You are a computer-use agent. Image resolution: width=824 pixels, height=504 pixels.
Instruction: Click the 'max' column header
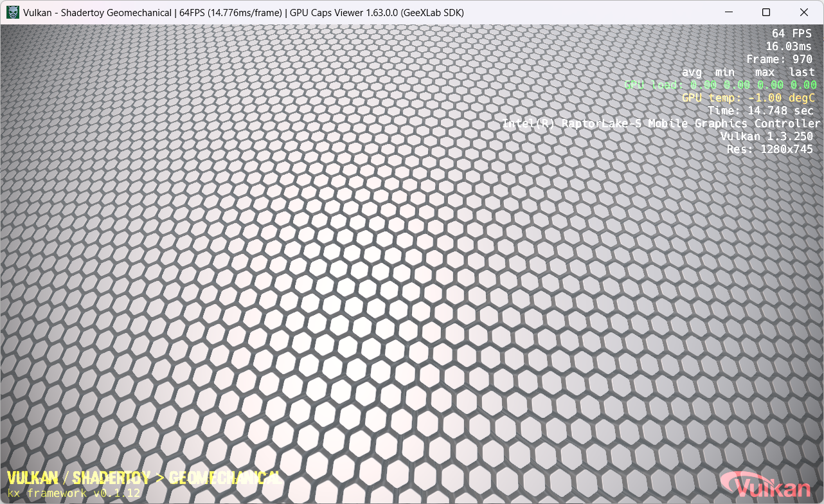point(765,73)
